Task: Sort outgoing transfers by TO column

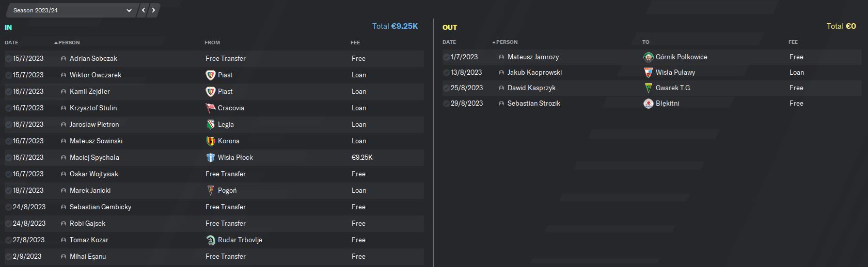Action: pyautogui.click(x=645, y=42)
